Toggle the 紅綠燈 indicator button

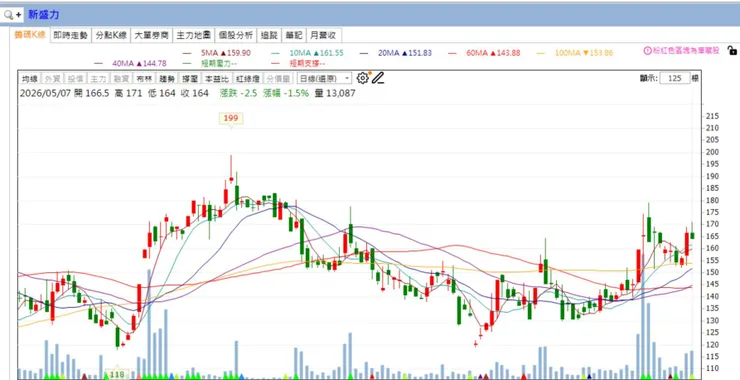(248, 78)
